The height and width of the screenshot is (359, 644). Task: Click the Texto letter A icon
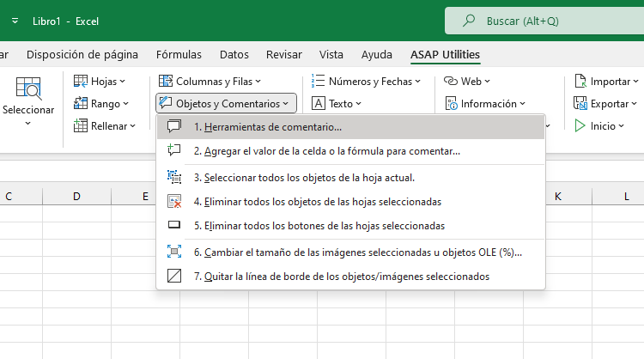(319, 104)
